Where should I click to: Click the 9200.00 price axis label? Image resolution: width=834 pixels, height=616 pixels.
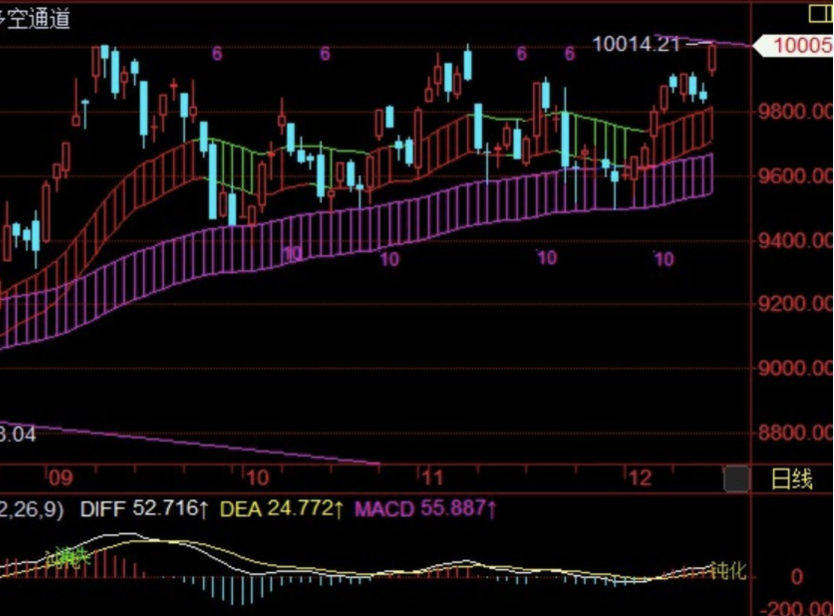click(x=796, y=304)
